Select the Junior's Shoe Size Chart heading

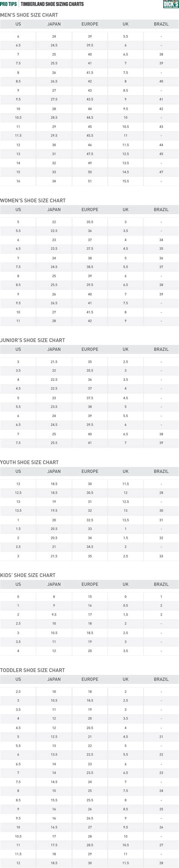coord(32,340)
